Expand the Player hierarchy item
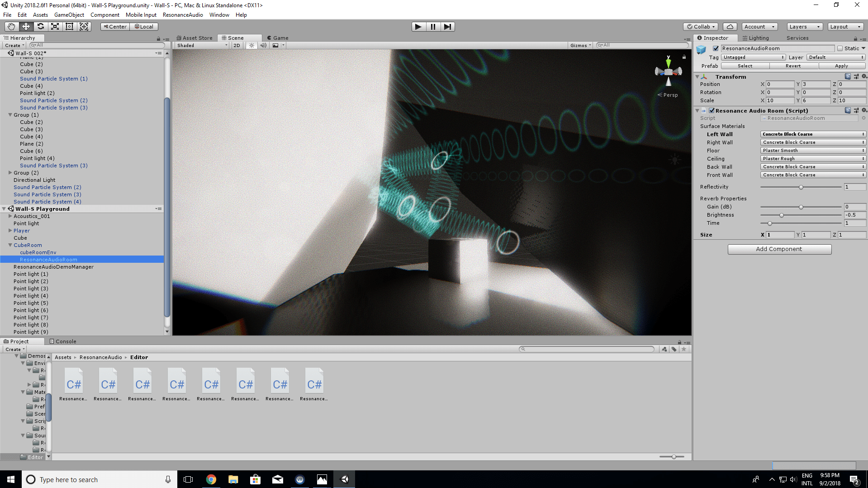868x488 pixels. (10, 231)
